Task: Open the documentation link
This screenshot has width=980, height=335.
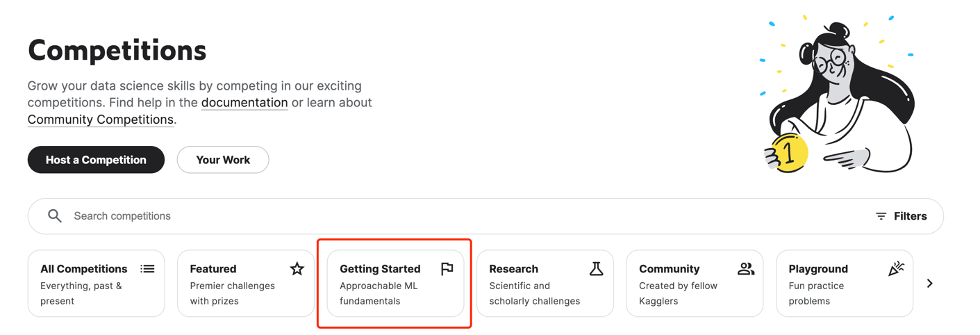Action: 244,103
